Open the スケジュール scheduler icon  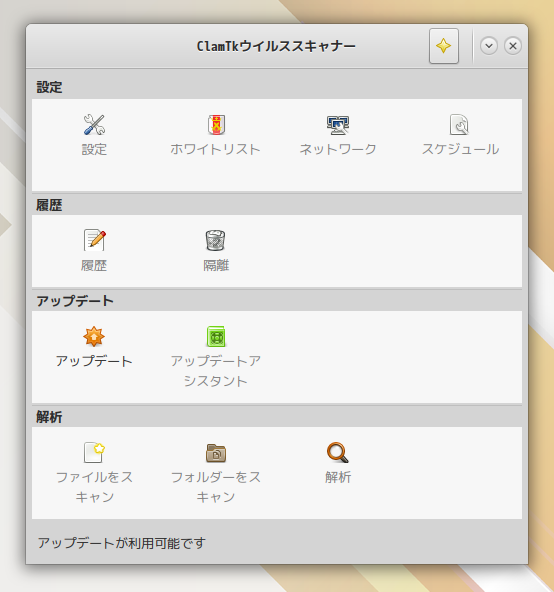(x=459, y=125)
